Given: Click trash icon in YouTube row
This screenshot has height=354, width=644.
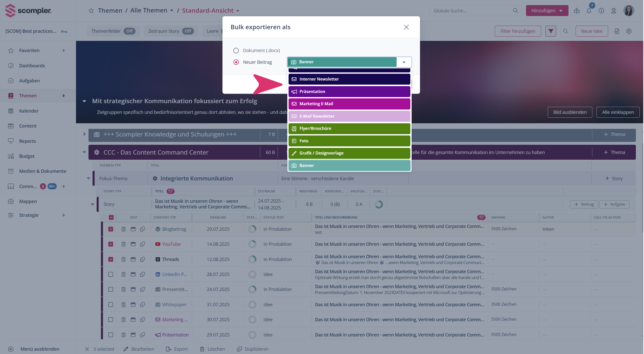Looking at the screenshot, I should 123,244.
